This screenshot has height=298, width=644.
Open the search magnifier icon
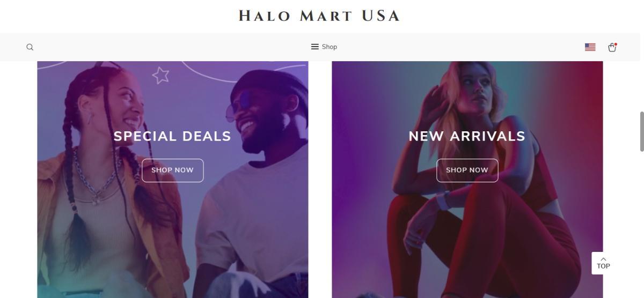click(x=30, y=47)
